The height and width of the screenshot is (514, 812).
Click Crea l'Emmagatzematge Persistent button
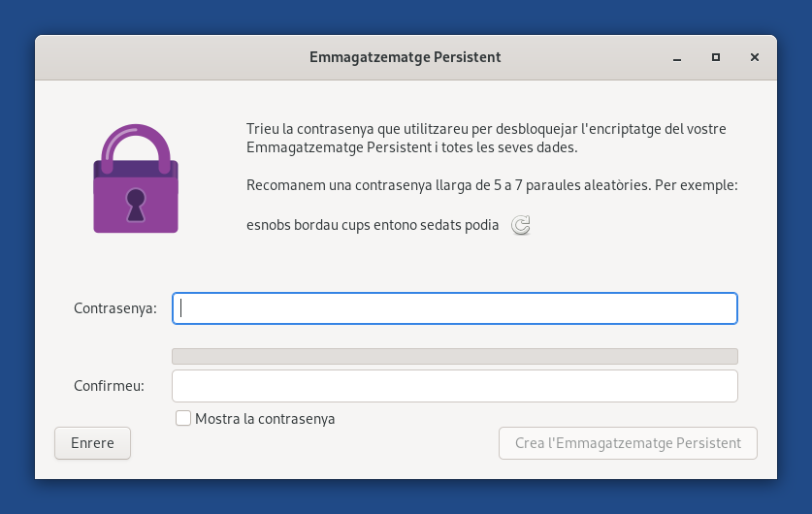point(628,443)
